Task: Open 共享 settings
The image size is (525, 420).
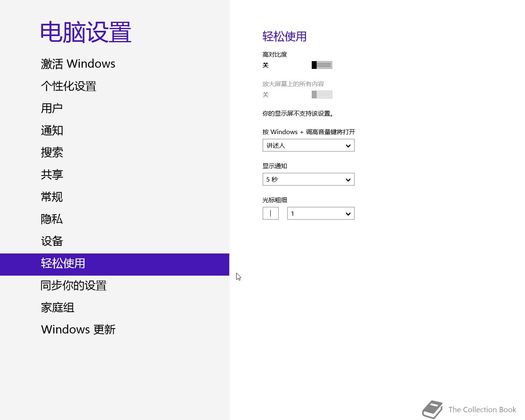Action: click(x=114, y=174)
